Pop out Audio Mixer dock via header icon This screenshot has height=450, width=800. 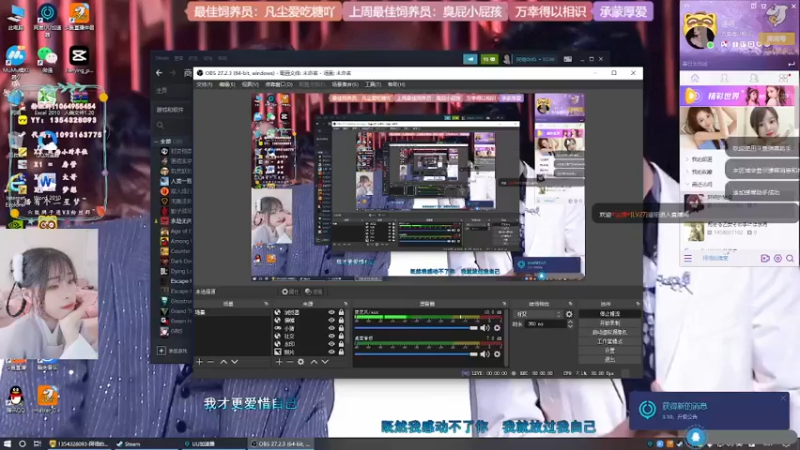(504, 304)
